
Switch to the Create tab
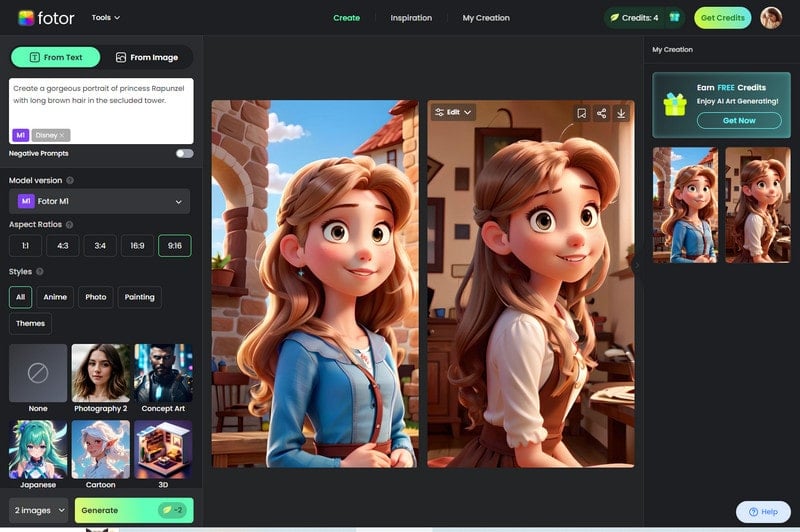tap(346, 18)
